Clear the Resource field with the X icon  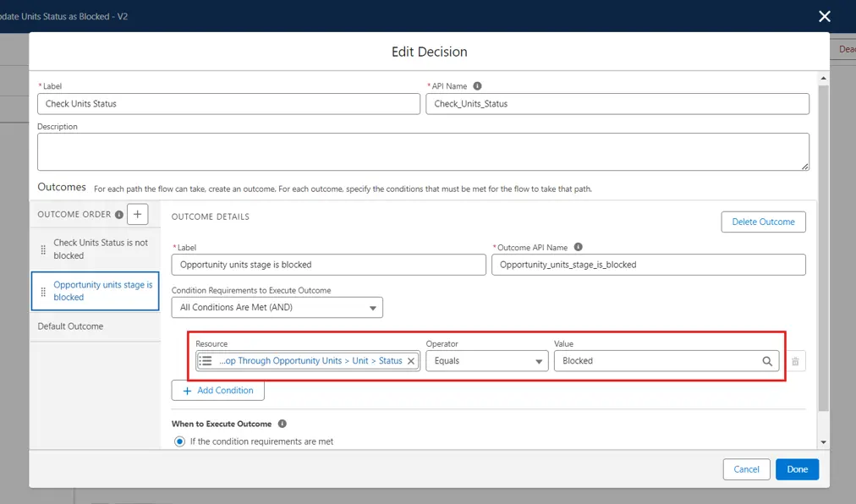coord(411,361)
